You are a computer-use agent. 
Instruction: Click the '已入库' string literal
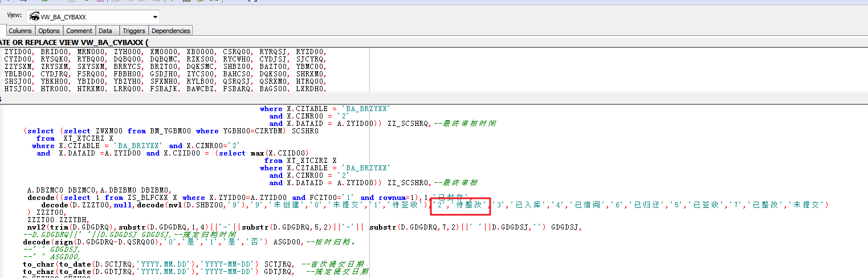tap(527, 205)
